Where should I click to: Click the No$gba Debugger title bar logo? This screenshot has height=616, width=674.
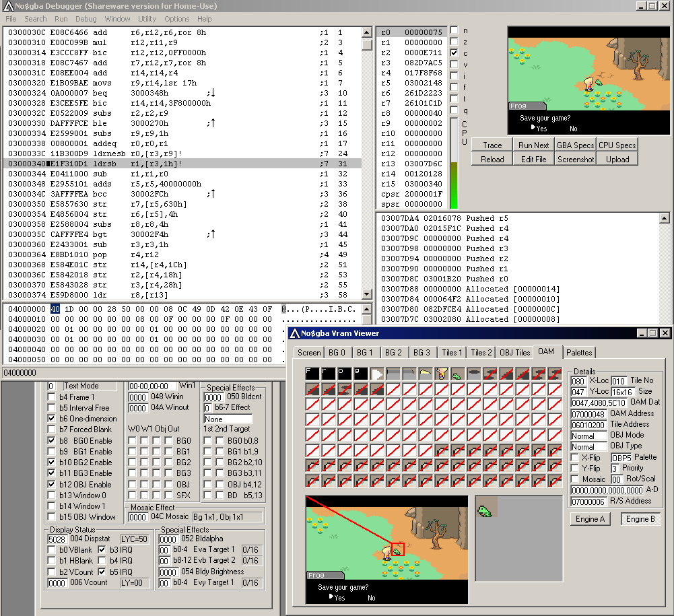pyautogui.click(x=7, y=6)
